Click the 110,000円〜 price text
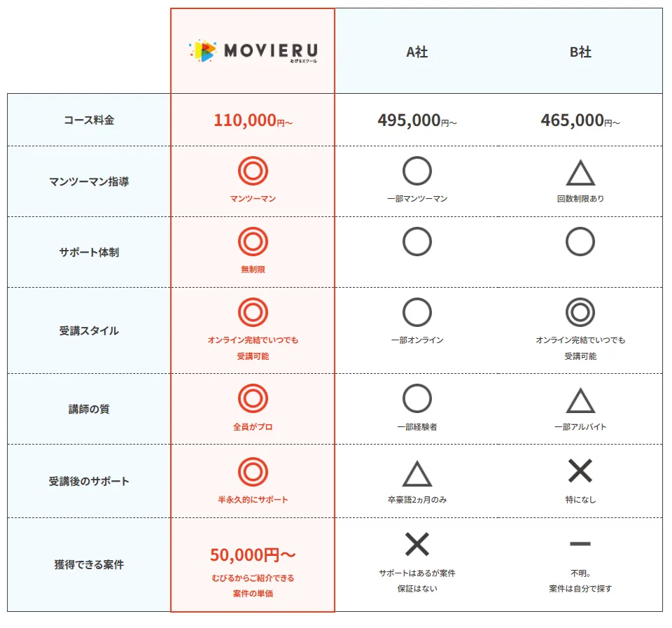This screenshot has height=628, width=672. click(x=253, y=120)
